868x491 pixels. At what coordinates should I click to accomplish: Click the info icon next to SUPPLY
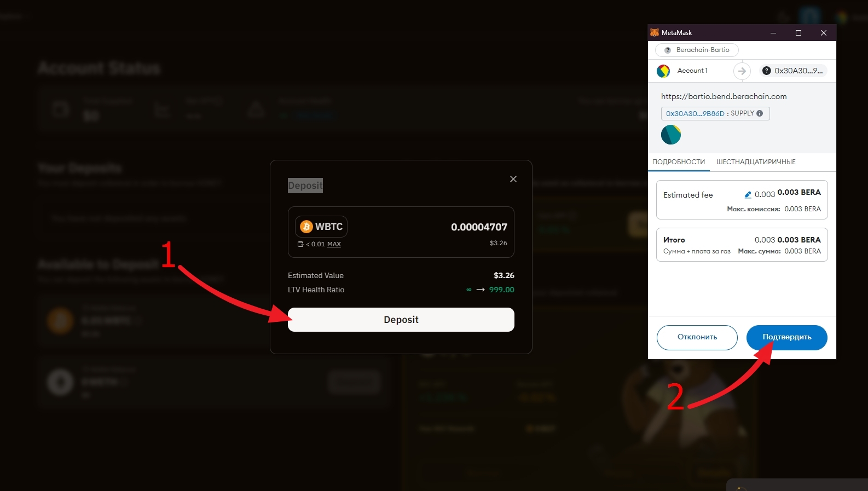tap(760, 113)
